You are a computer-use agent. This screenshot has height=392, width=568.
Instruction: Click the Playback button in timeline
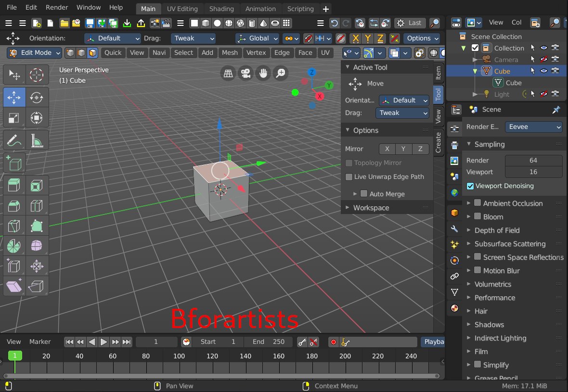coord(433,341)
